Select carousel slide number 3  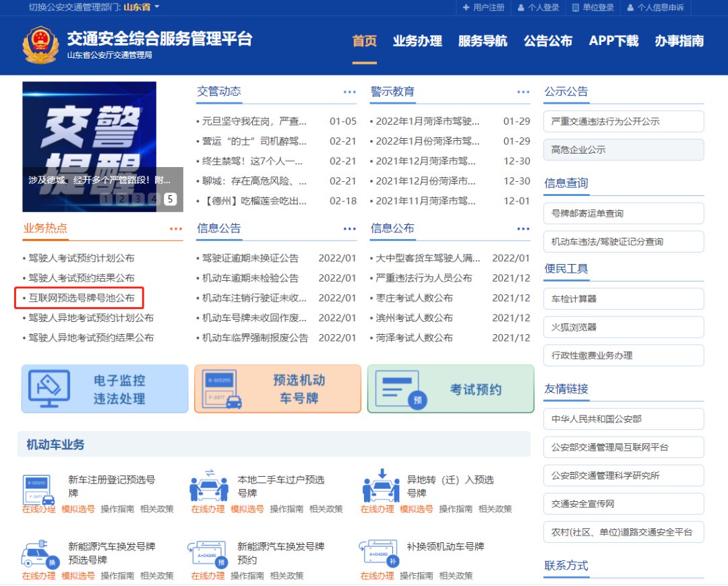coord(138,199)
